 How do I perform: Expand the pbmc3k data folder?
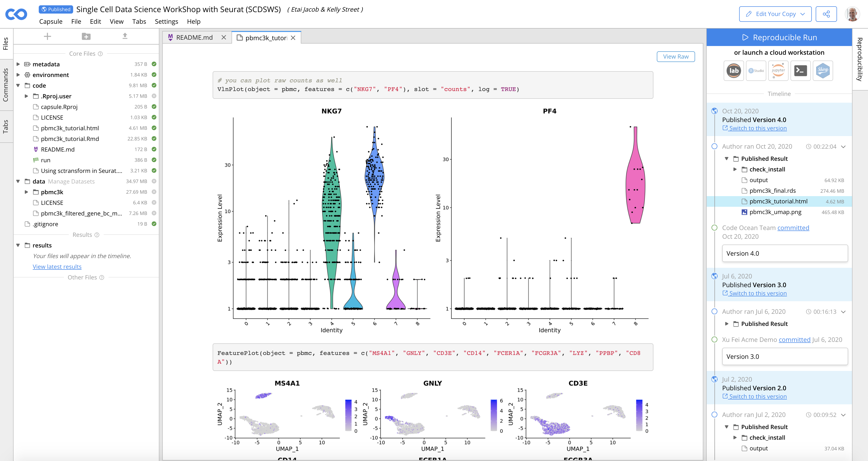pos(26,192)
